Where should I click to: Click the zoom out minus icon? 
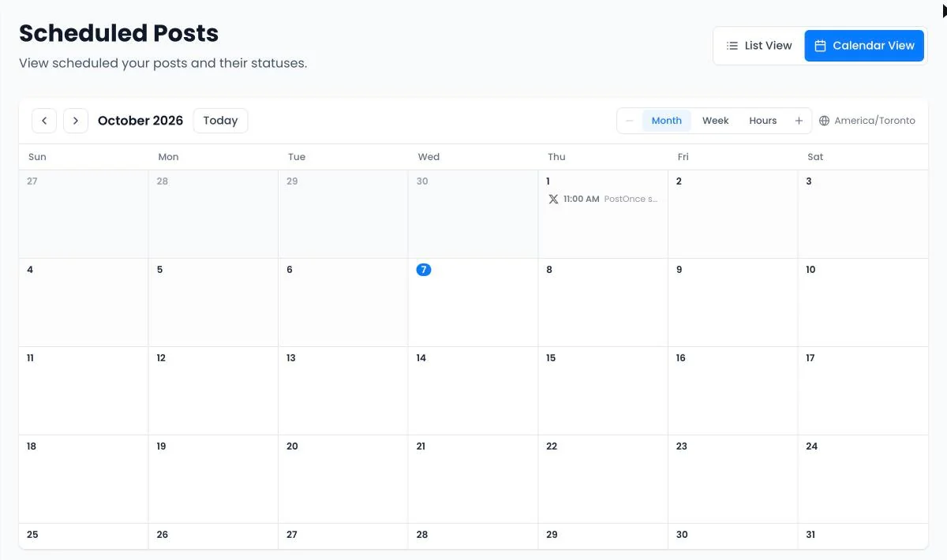click(630, 121)
